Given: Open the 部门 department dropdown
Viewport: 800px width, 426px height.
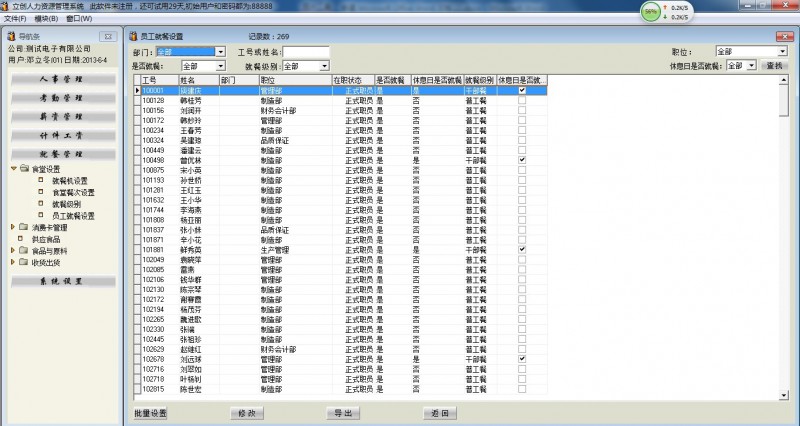Looking at the screenshot, I should pos(220,52).
